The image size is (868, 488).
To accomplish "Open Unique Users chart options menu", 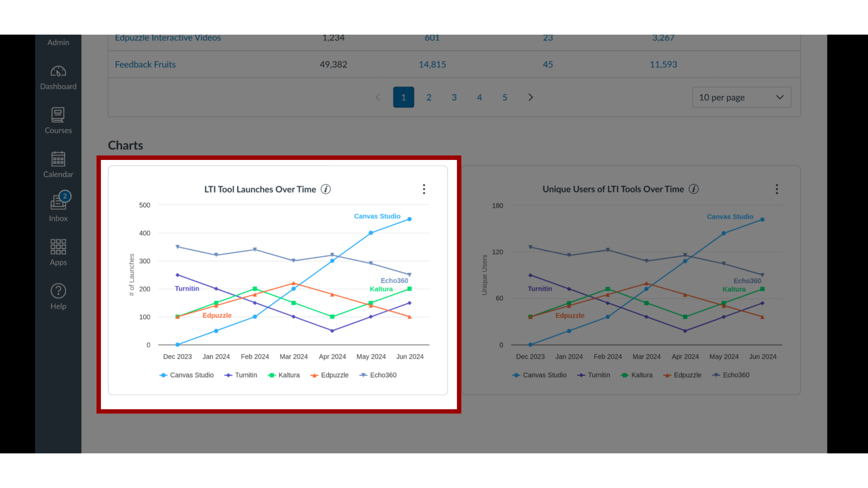I will (777, 189).
